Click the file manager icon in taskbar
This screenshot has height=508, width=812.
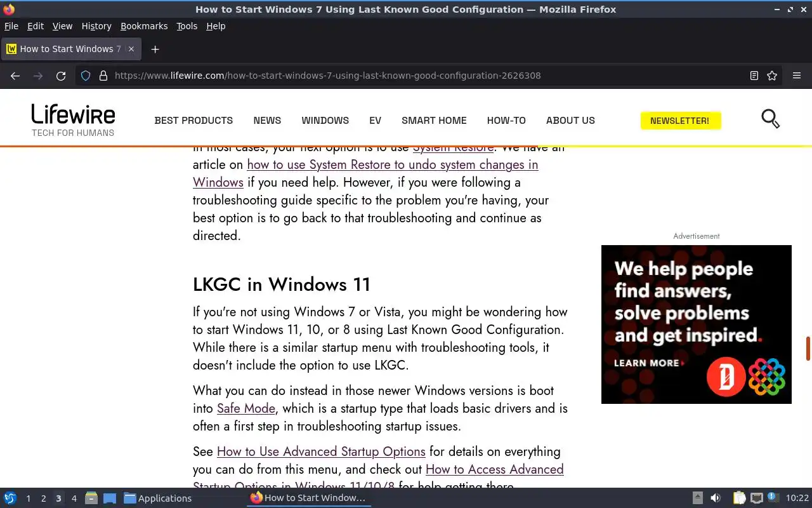click(x=91, y=498)
